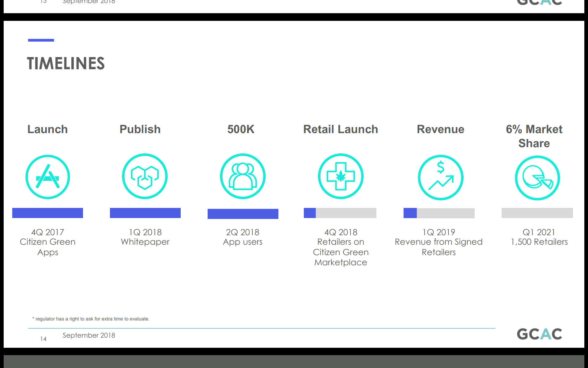Screen dimensions: 588x368
Task: Click the 4Q 2017 Citizen Green Apps text
Action: (x=48, y=242)
